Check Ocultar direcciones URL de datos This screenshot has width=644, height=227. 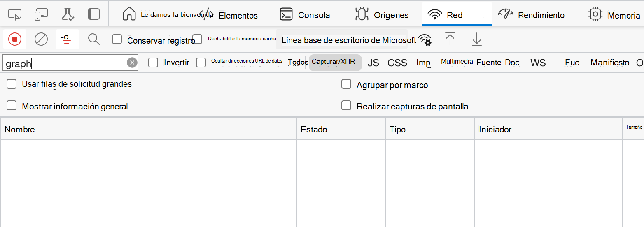point(201,63)
